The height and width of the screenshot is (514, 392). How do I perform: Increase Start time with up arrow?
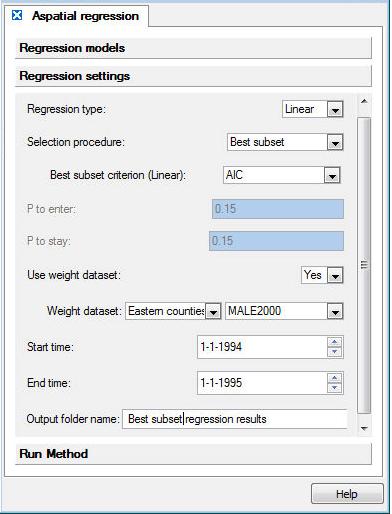pyautogui.click(x=335, y=342)
